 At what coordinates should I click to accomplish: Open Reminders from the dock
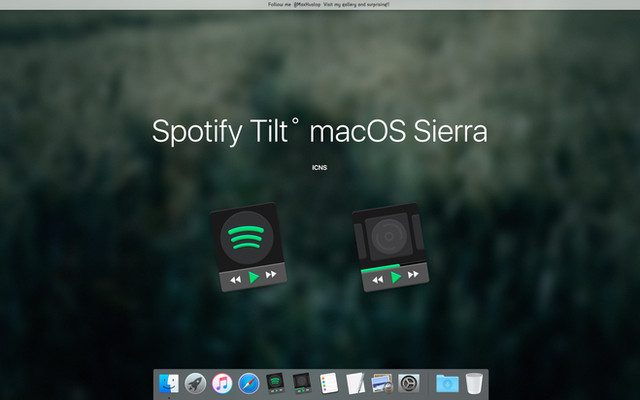(x=329, y=383)
